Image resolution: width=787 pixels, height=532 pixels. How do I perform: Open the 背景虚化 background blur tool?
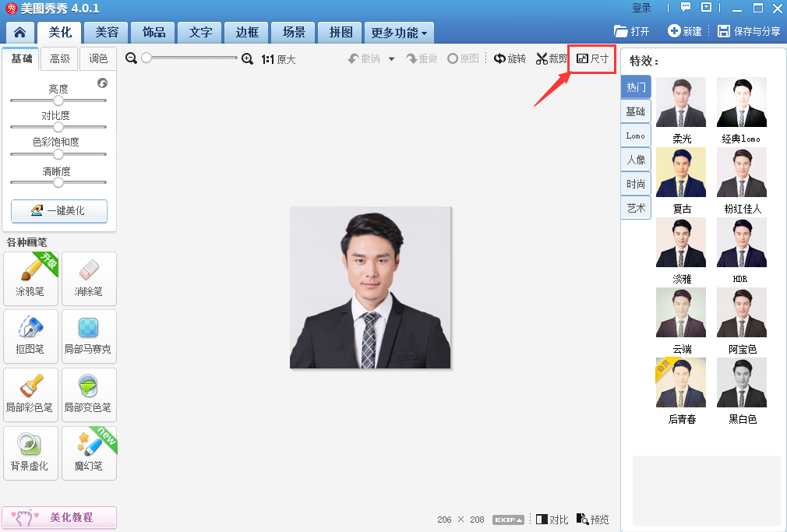tap(30, 453)
